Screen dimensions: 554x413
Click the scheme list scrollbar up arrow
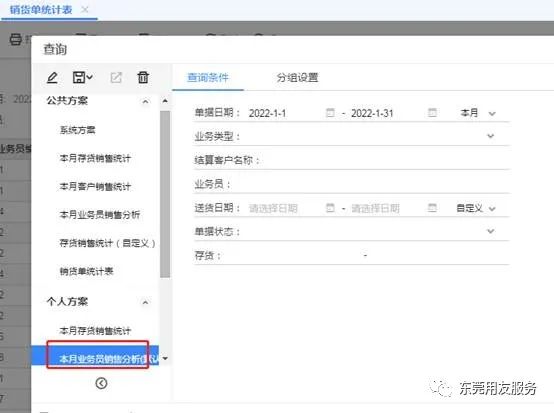(x=165, y=101)
